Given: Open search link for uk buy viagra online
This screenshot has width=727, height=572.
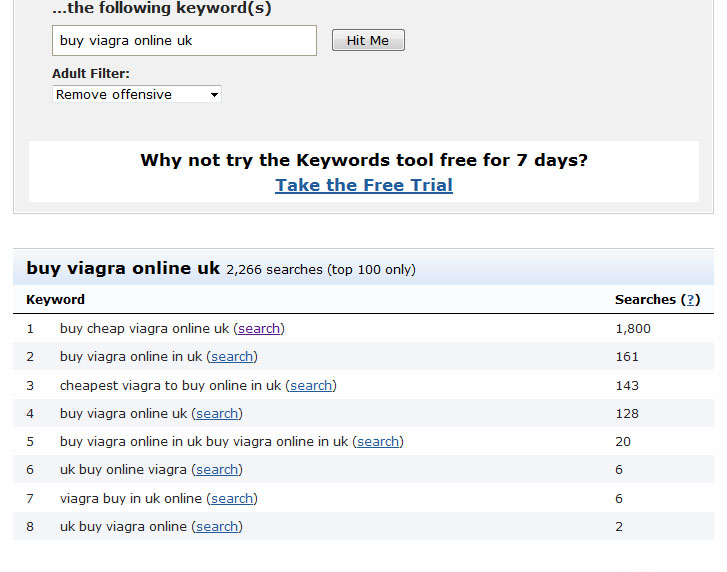Looking at the screenshot, I should tap(217, 527).
